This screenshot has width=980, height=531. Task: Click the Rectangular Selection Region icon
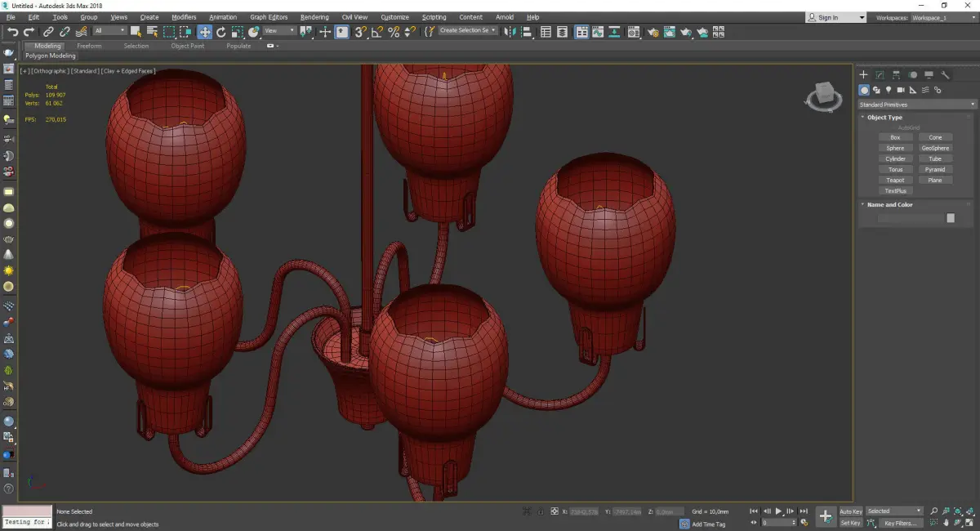[x=169, y=31]
